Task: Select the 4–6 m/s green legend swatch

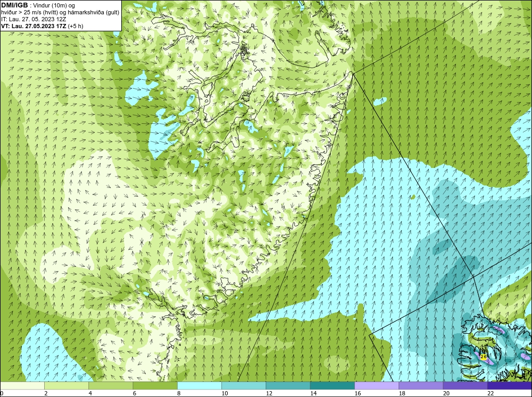Action: pos(111,385)
